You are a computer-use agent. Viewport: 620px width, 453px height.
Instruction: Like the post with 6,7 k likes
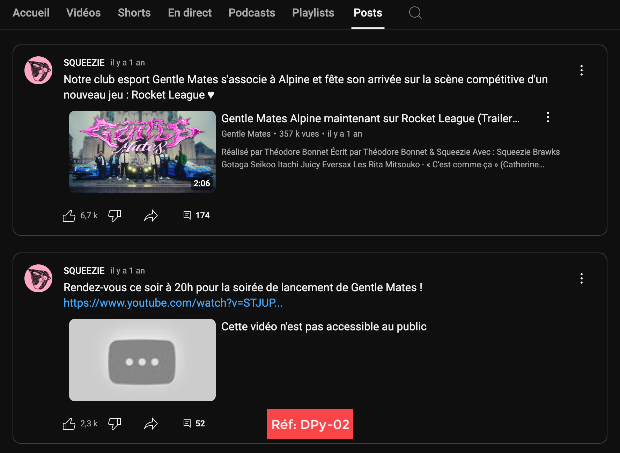click(x=69, y=215)
